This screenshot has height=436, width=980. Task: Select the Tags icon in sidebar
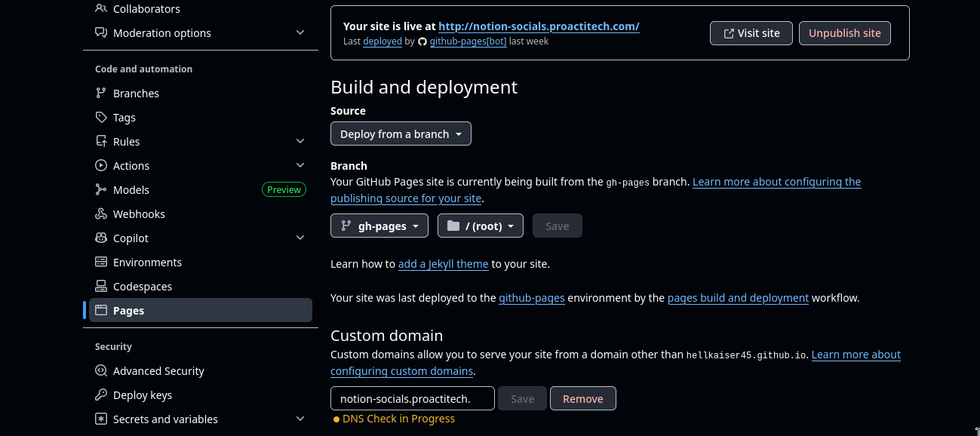pyautogui.click(x=101, y=117)
